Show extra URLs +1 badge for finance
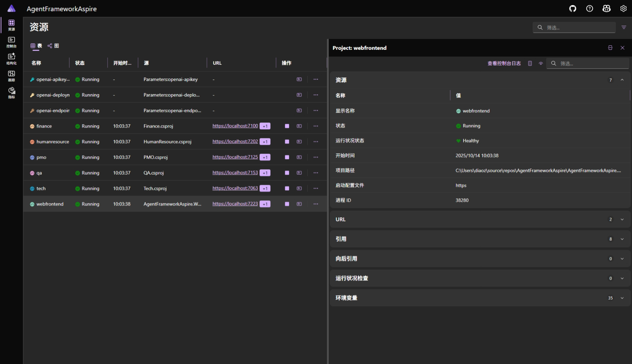 265,126
